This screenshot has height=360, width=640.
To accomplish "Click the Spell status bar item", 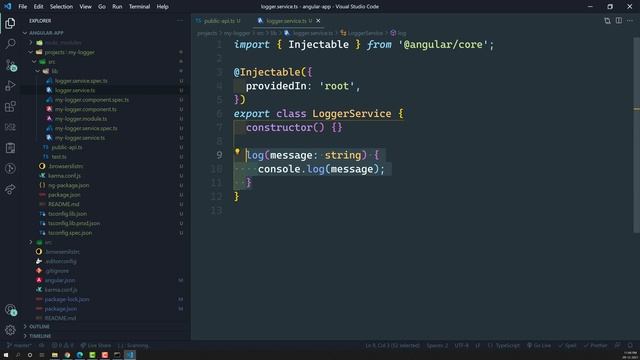I will (x=567, y=346).
